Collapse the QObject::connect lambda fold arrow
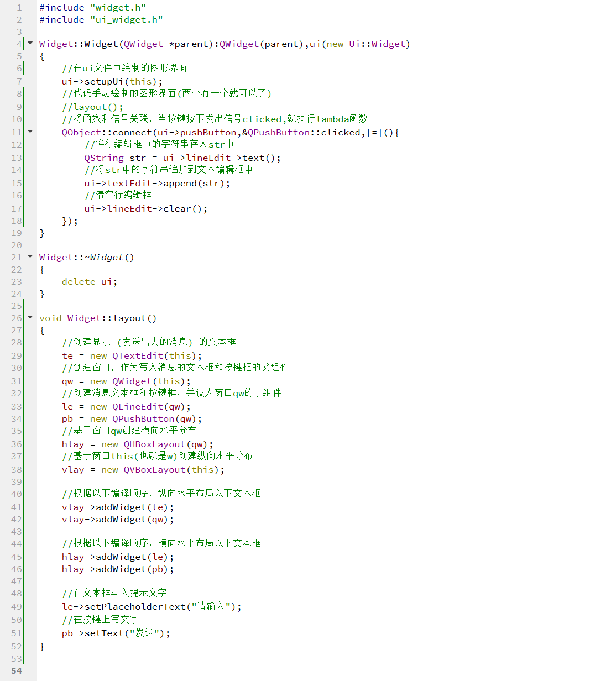This screenshot has height=681, width=616. click(30, 132)
